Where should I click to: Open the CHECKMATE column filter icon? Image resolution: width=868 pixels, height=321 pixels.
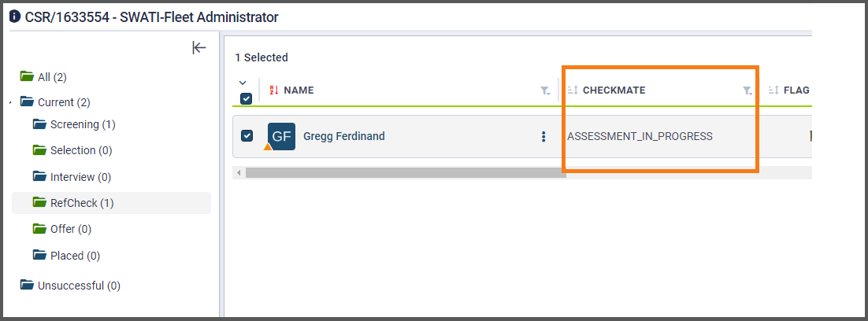(x=747, y=90)
